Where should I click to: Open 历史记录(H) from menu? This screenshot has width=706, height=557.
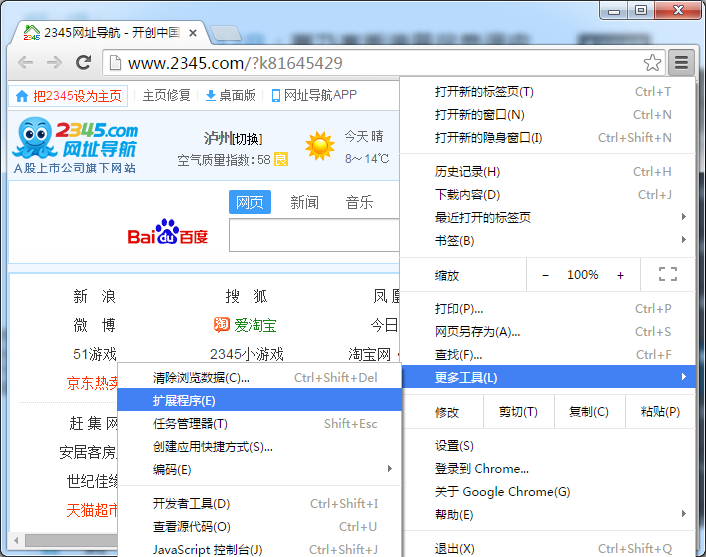(548, 172)
